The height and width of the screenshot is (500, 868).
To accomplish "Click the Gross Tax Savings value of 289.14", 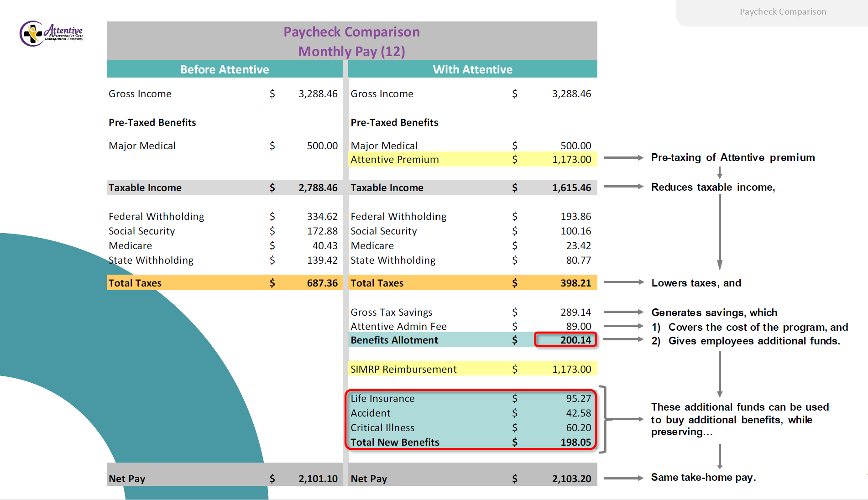I will pos(576,312).
